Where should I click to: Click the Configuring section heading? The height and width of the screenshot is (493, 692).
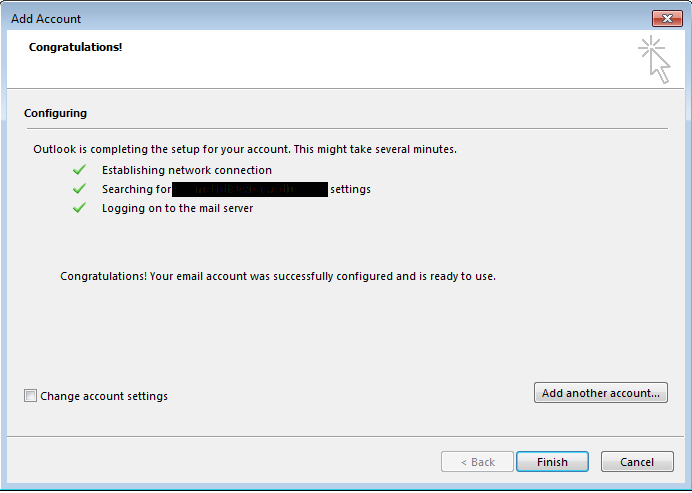click(55, 114)
